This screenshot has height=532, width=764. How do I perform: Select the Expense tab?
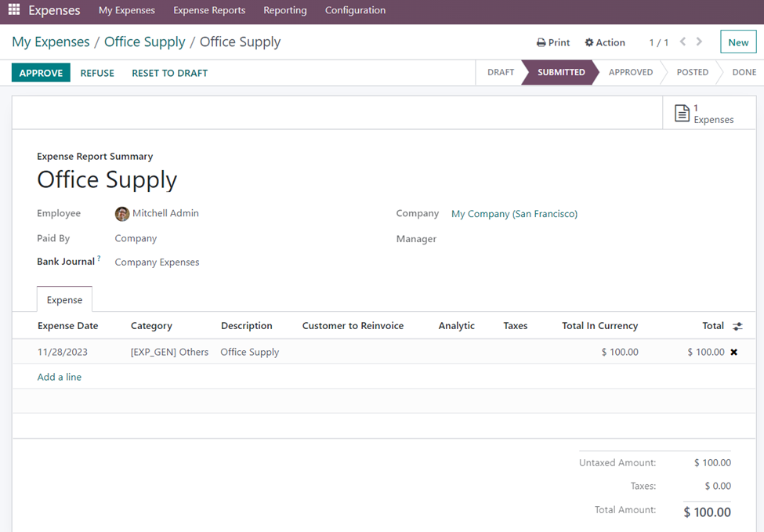coord(64,300)
